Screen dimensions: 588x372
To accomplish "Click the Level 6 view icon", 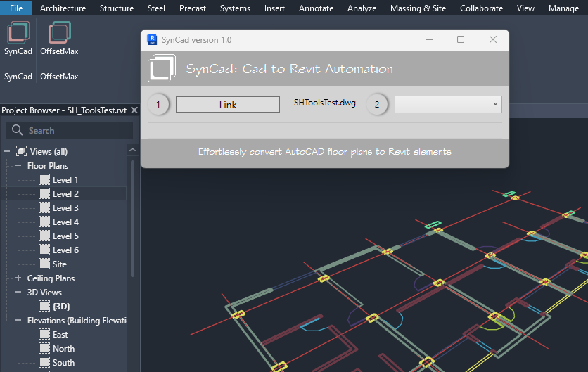I will pyautogui.click(x=44, y=250).
